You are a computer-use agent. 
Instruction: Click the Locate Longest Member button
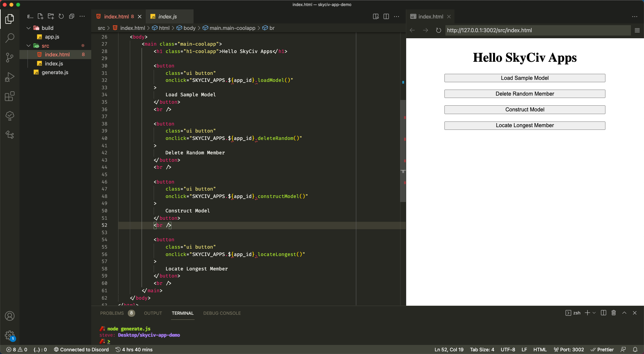pyautogui.click(x=525, y=125)
